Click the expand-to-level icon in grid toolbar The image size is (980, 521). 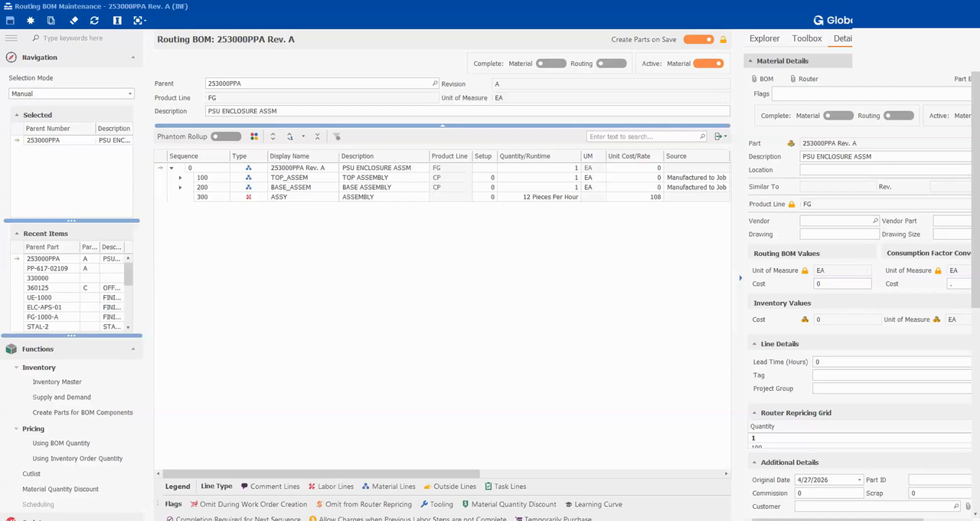(290, 136)
